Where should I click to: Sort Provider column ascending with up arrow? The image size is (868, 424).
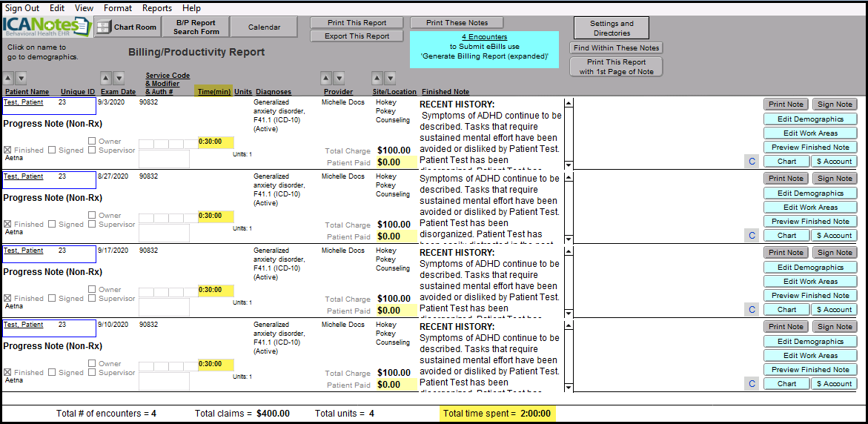pos(326,78)
